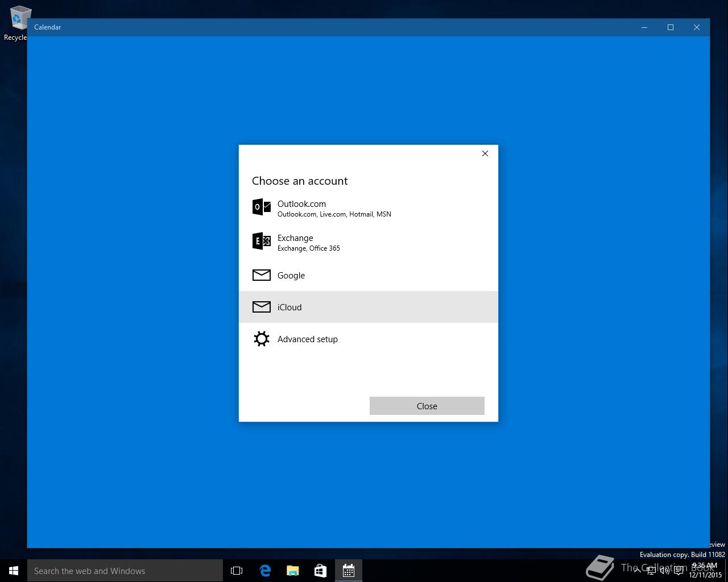Click the gear icon for Advanced setup
The image size is (728, 582).
(x=262, y=339)
